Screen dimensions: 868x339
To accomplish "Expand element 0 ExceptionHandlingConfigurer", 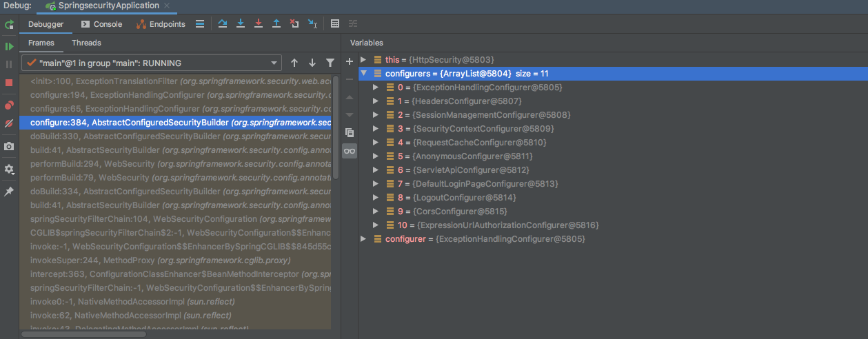I will click(x=376, y=88).
